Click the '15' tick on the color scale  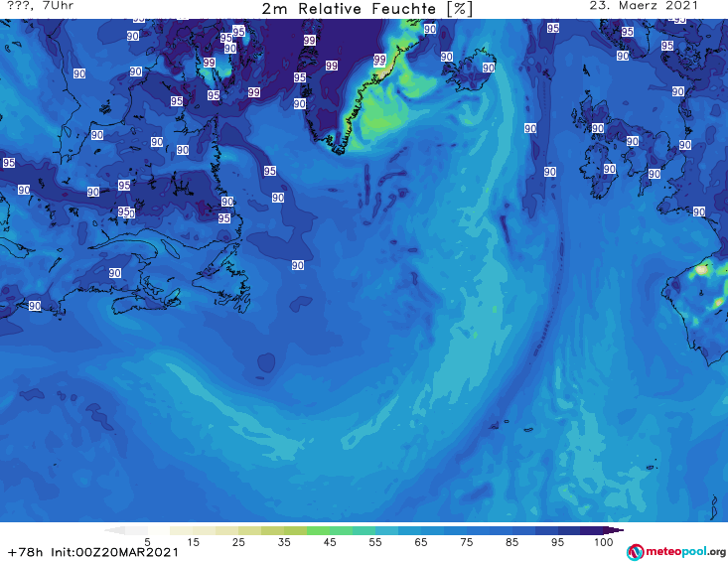point(193,542)
